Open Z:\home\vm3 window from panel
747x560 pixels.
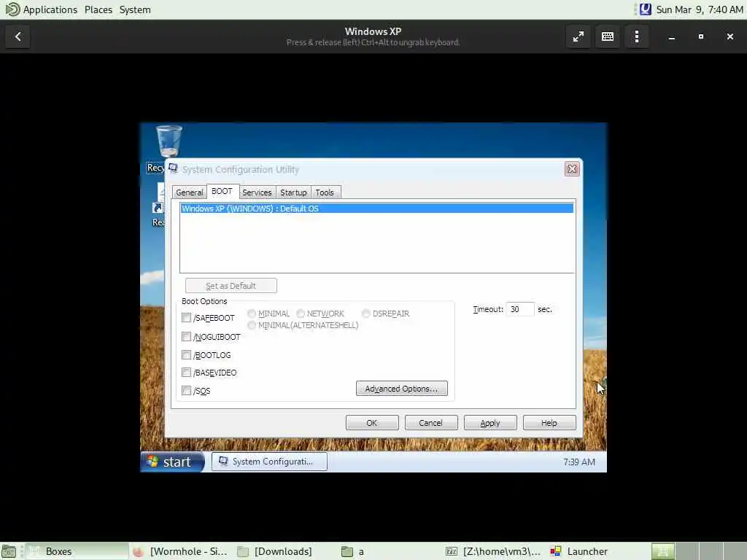point(494,551)
